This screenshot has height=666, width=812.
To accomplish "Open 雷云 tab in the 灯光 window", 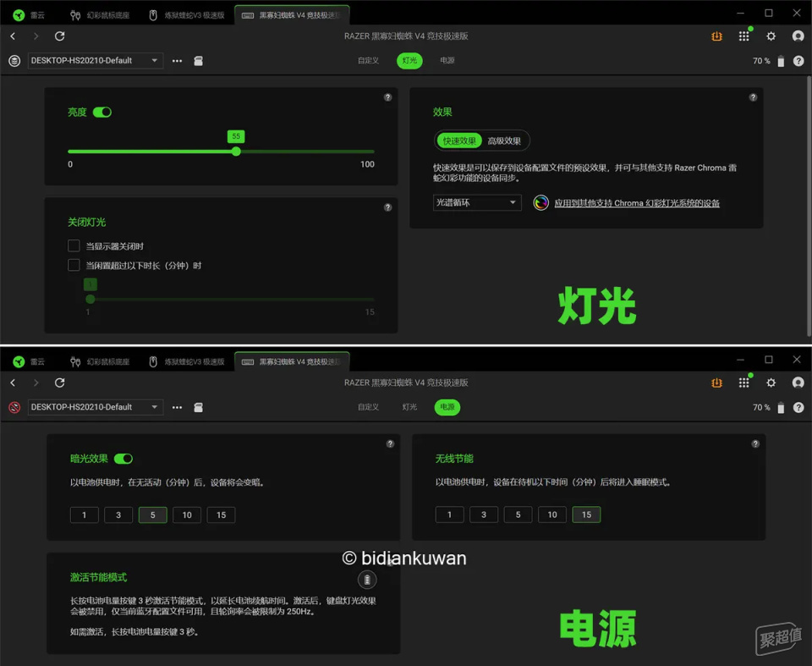I will (30, 15).
